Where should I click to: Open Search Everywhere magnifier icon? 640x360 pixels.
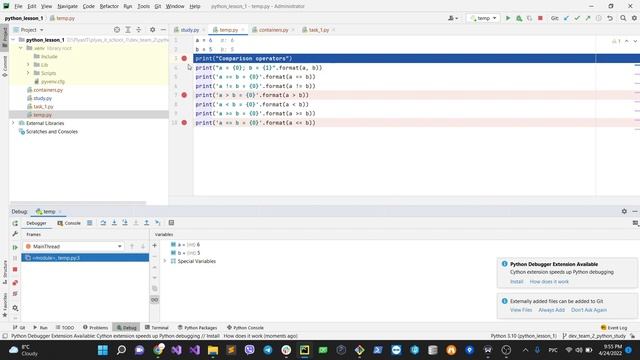[623, 18]
